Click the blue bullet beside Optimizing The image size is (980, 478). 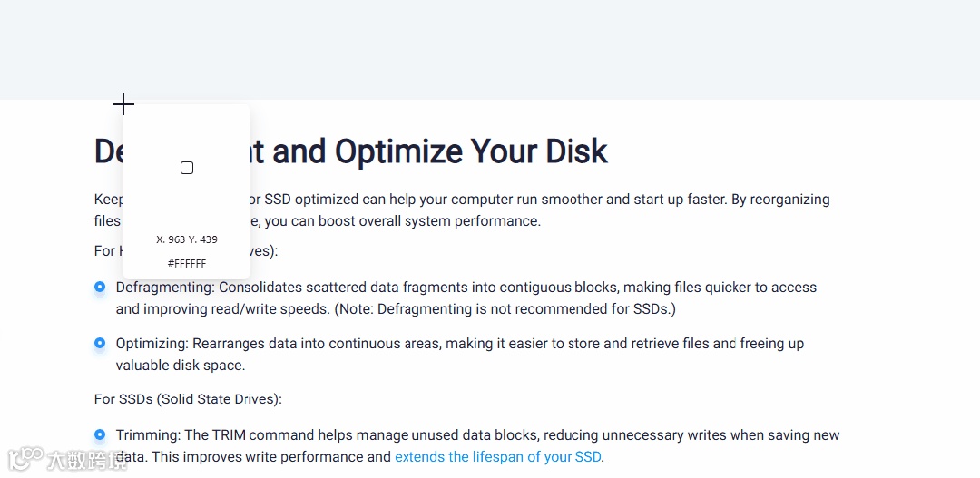(x=100, y=344)
